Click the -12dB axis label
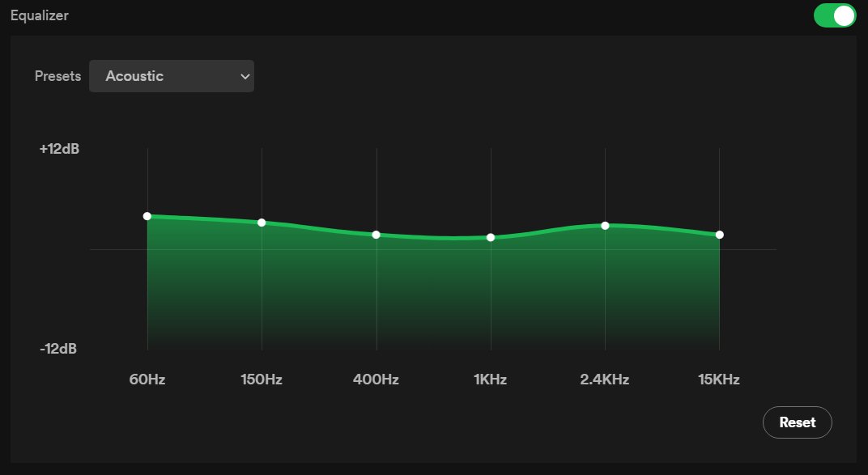The height and width of the screenshot is (475, 868). pyautogui.click(x=59, y=349)
